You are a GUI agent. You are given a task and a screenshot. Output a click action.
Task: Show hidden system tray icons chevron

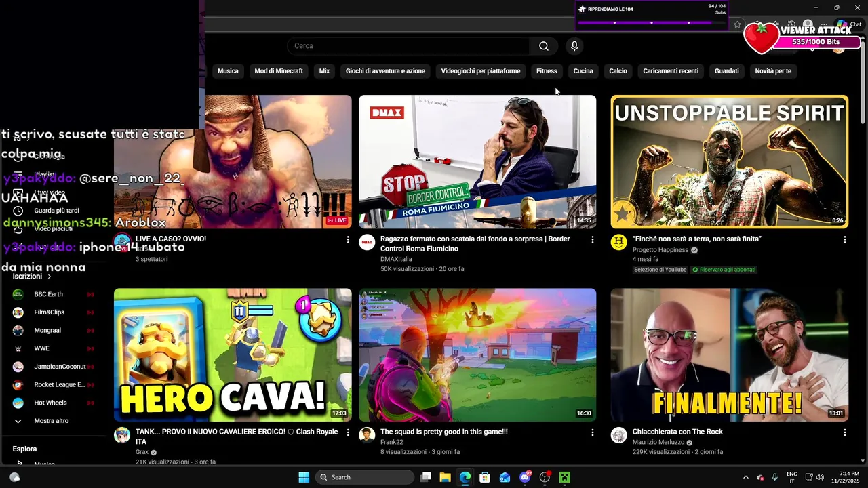click(x=746, y=477)
